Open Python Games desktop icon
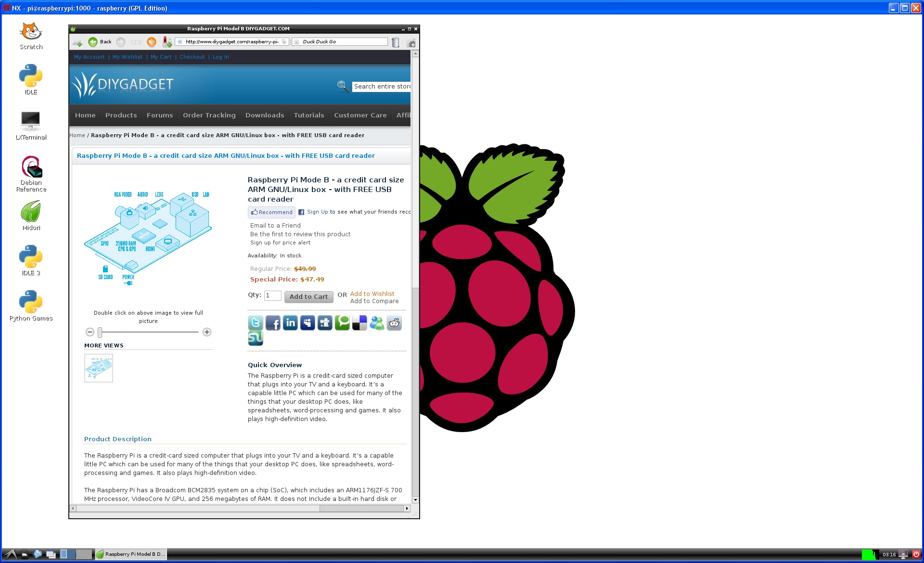 [31, 306]
